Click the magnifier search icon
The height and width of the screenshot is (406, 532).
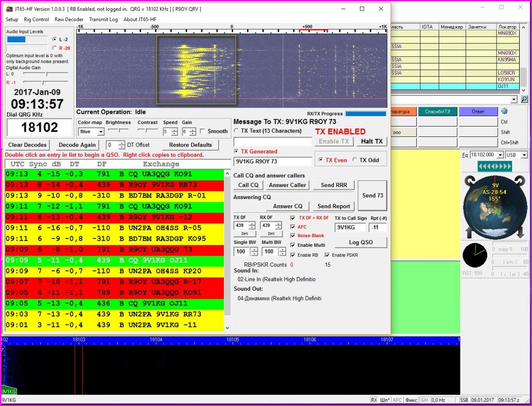[524, 100]
